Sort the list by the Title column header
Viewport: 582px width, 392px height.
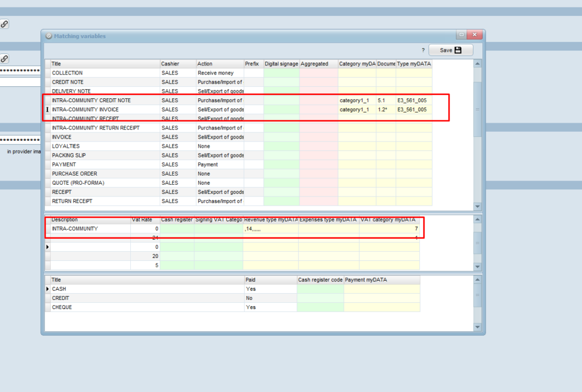[x=102, y=64]
